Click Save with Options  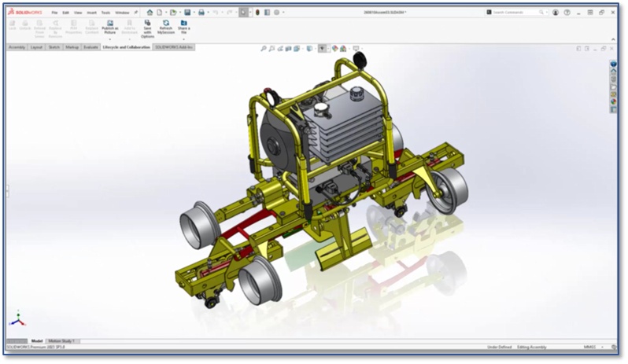click(147, 29)
